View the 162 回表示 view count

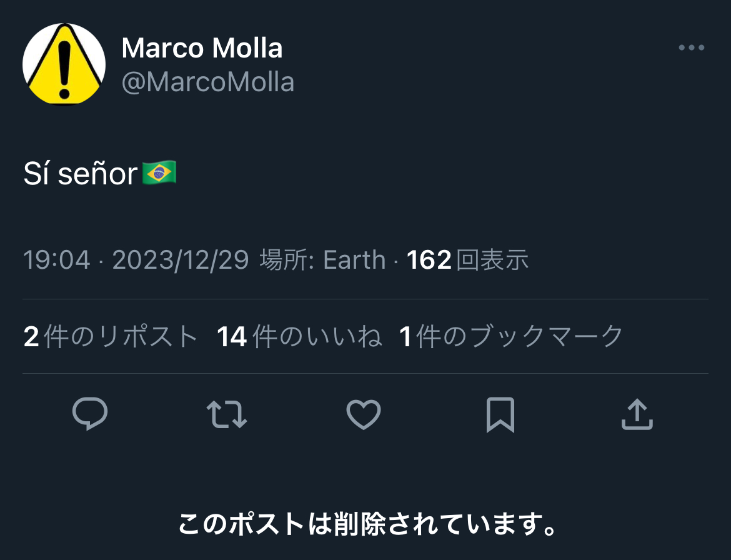[467, 259]
